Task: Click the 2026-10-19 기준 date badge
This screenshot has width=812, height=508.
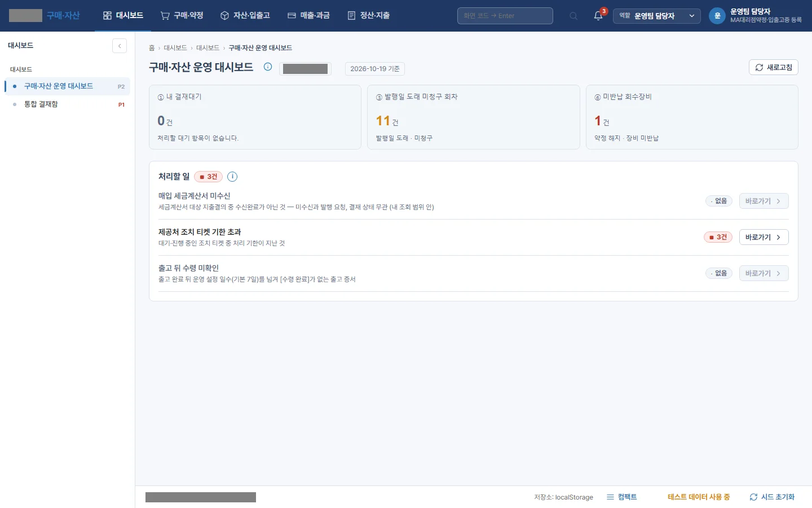Action: click(x=375, y=69)
